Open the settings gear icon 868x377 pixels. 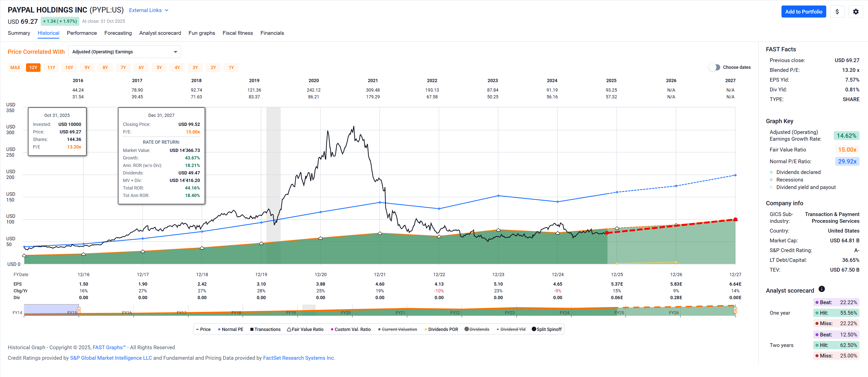855,12
